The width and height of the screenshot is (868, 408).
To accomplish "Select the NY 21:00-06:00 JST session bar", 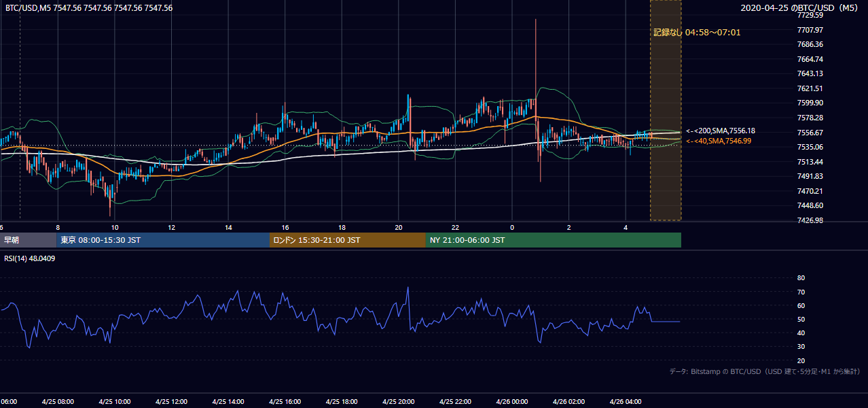I will point(554,240).
